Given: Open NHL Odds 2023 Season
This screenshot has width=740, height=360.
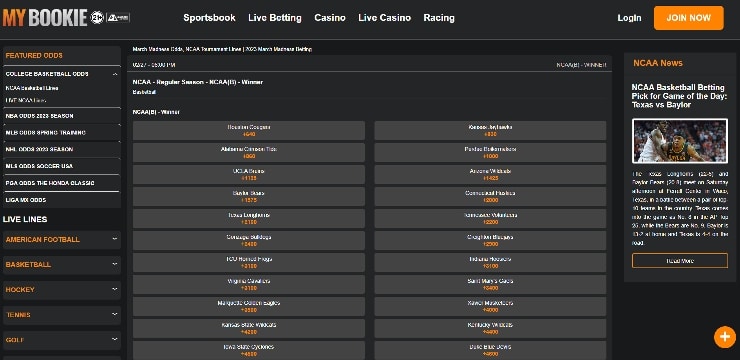Looking at the screenshot, I should 62,149.
